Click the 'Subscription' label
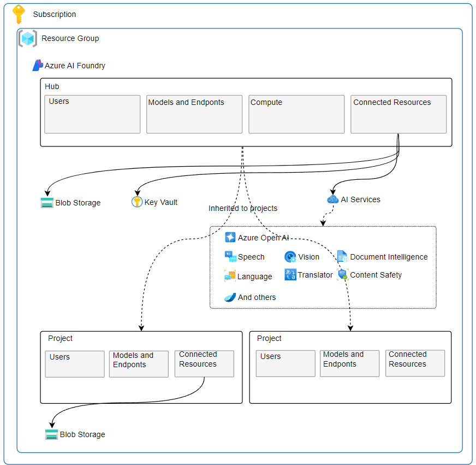 (x=55, y=14)
